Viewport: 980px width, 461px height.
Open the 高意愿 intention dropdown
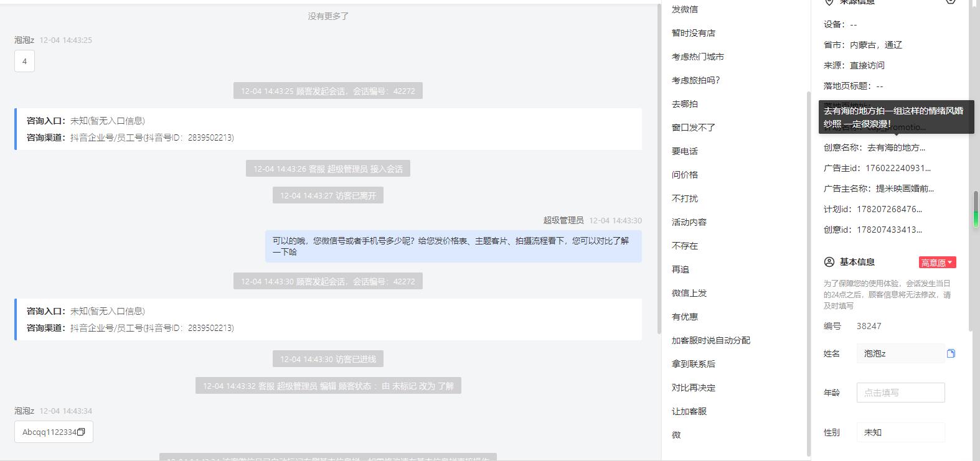pyautogui.click(x=937, y=263)
